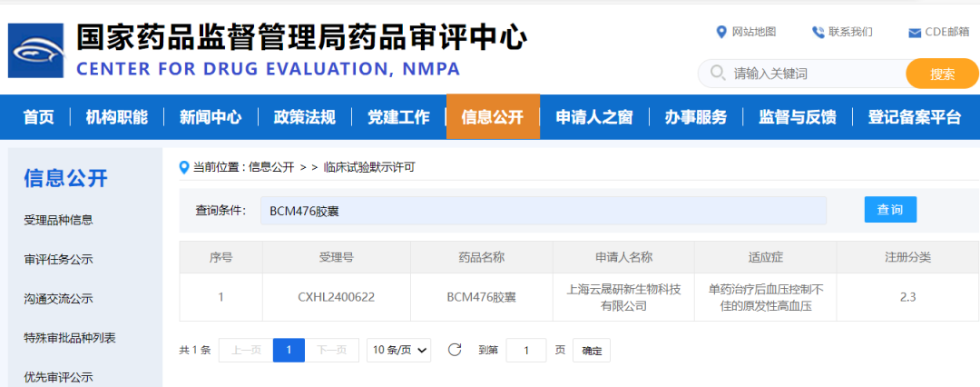Click the CDE mailbox envelope icon

915,34
